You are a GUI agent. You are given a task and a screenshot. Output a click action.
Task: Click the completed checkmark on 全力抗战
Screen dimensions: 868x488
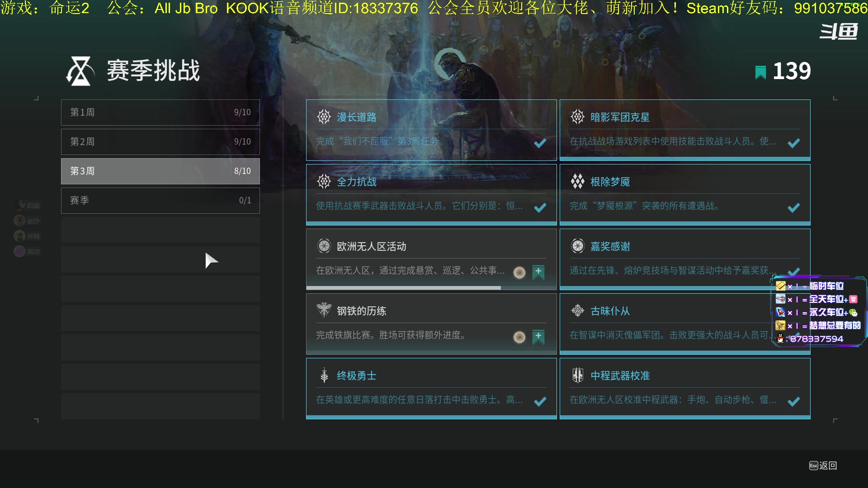[540, 208]
